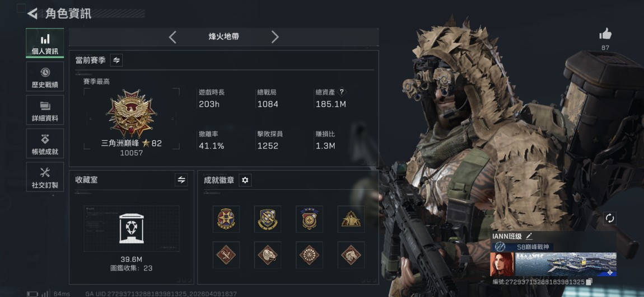Select the red-haired character avatar
Screen dimensions: 644x297
(502, 264)
